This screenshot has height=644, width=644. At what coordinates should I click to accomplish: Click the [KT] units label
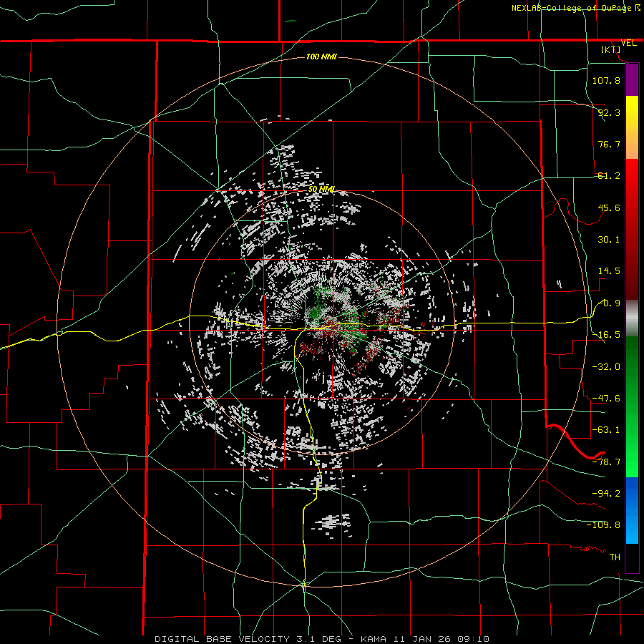pyautogui.click(x=611, y=49)
